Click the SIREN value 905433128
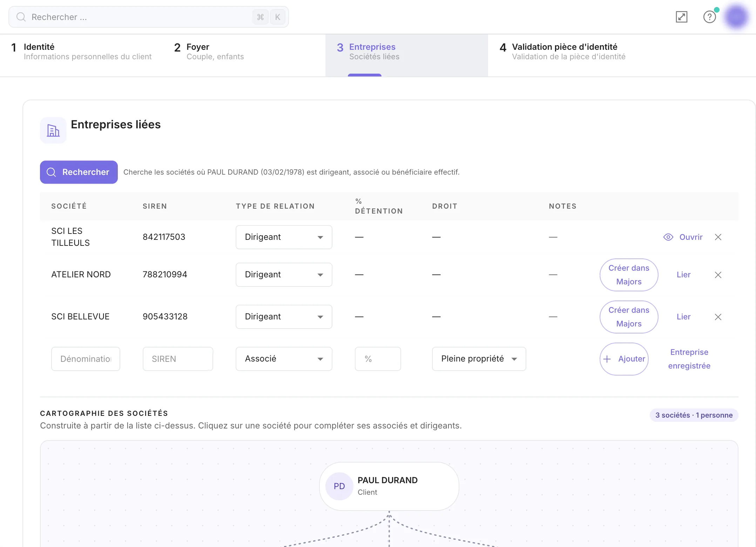This screenshot has width=756, height=547. (165, 317)
